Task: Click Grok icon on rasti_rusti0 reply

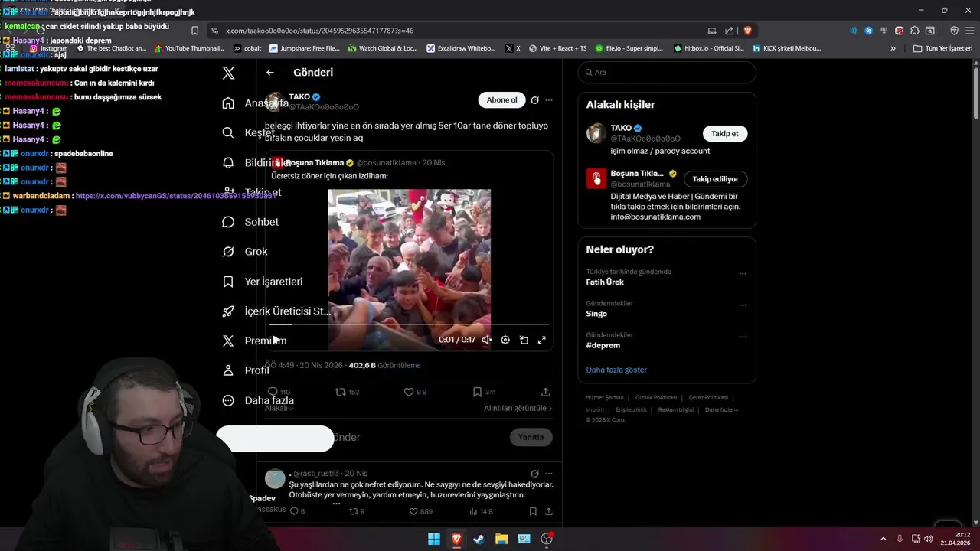Action: pos(534,474)
